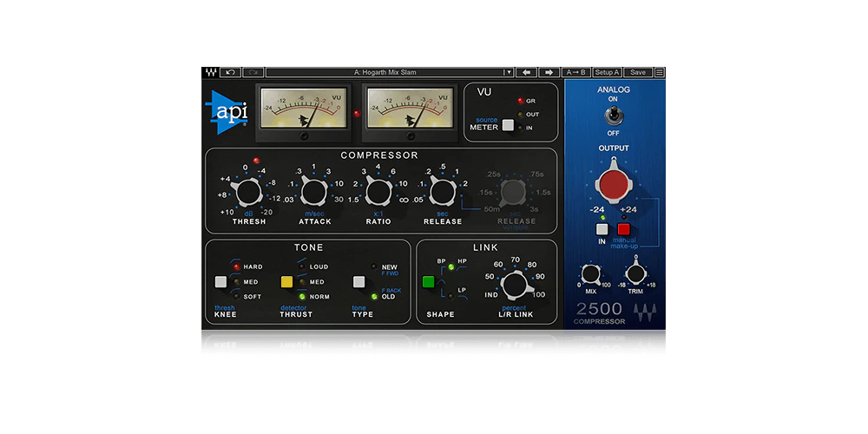Turn the L/R LINK percent knob
Image resolution: width=868 pixels, height=434 pixels.
516,286
